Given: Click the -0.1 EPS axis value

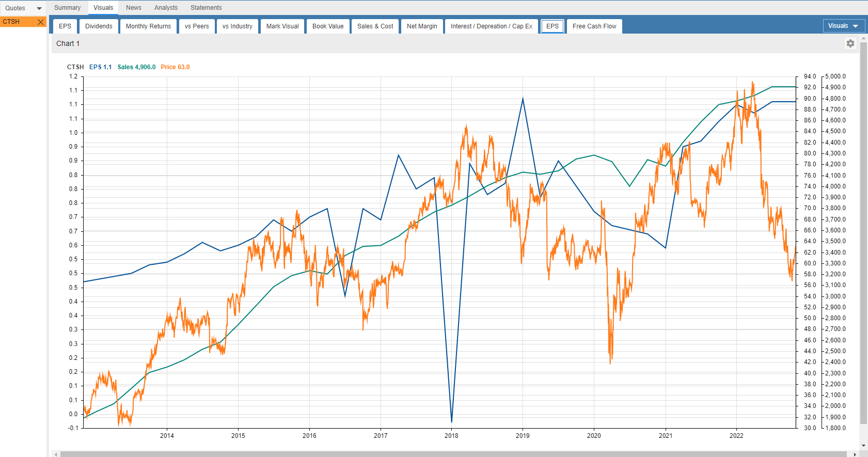Looking at the screenshot, I should pyautogui.click(x=73, y=428).
